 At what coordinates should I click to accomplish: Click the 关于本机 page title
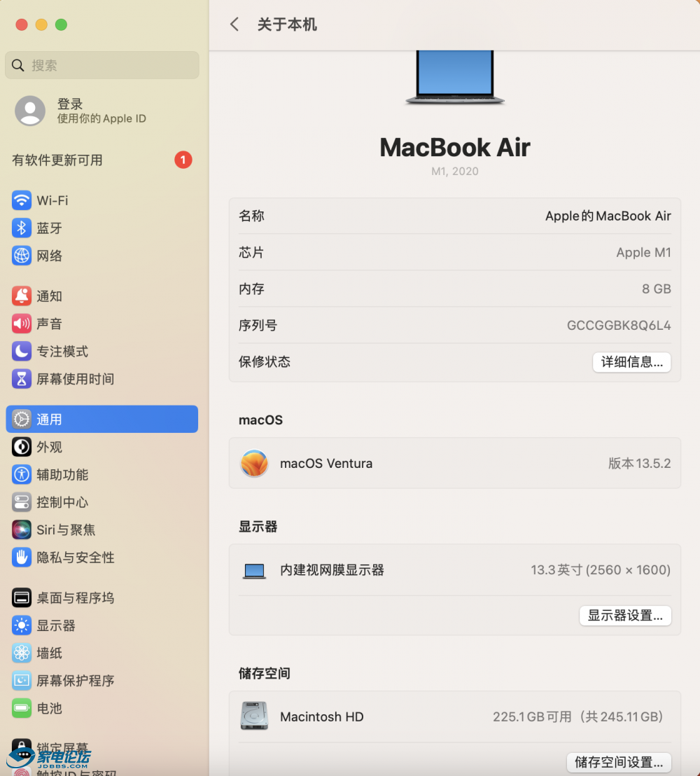click(x=287, y=25)
